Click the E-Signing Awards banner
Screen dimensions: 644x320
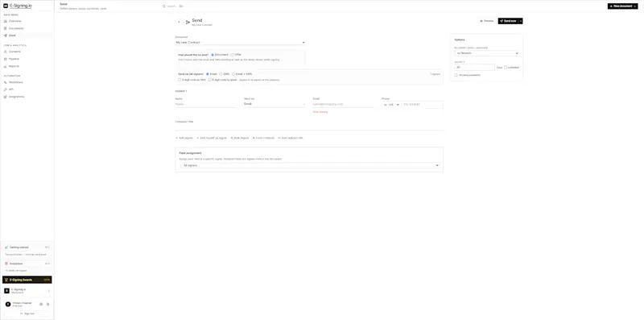tap(27, 280)
